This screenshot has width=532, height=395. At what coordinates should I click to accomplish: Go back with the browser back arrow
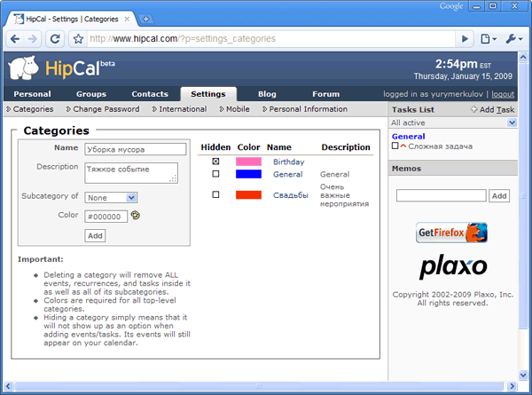click(15, 39)
